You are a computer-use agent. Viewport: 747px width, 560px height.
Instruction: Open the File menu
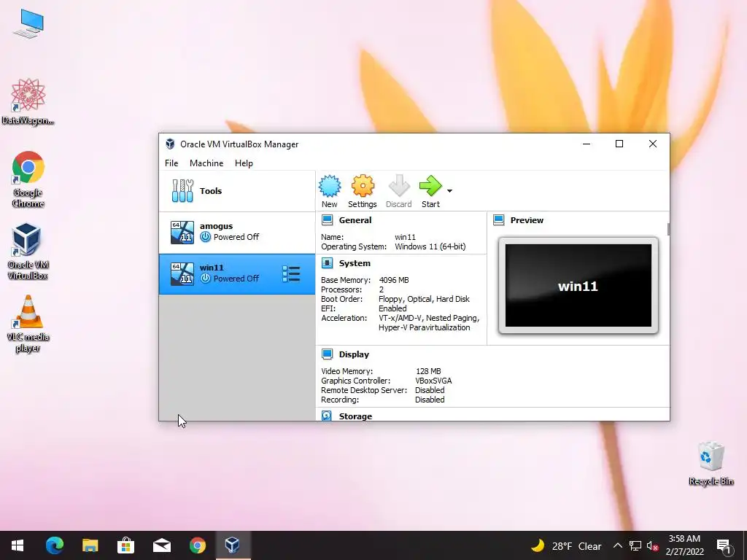pos(171,163)
